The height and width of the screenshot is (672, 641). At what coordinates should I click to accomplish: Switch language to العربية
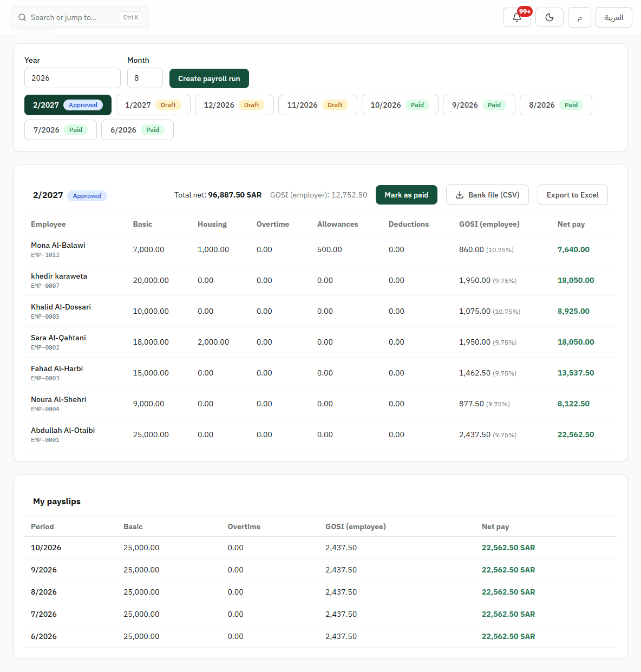click(x=614, y=17)
